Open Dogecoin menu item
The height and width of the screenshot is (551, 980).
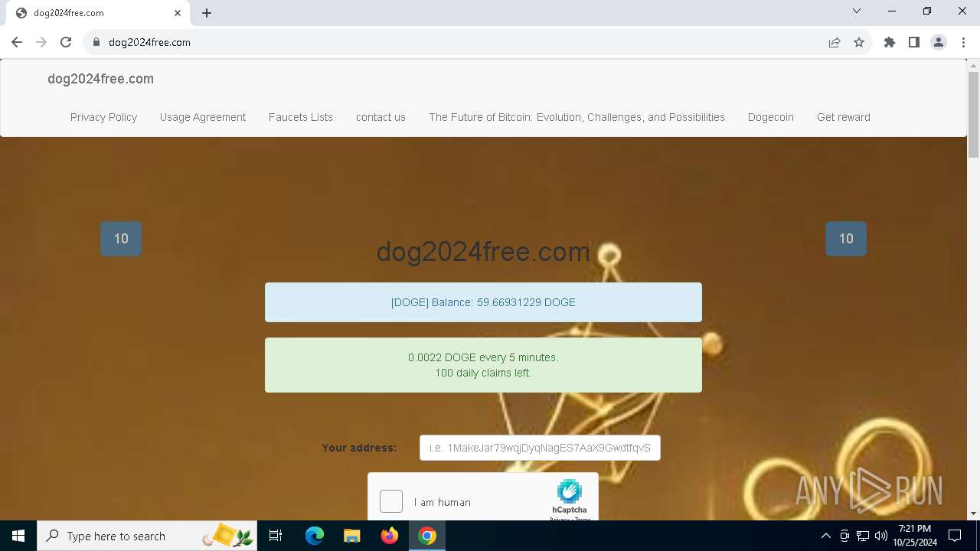click(x=771, y=117)
